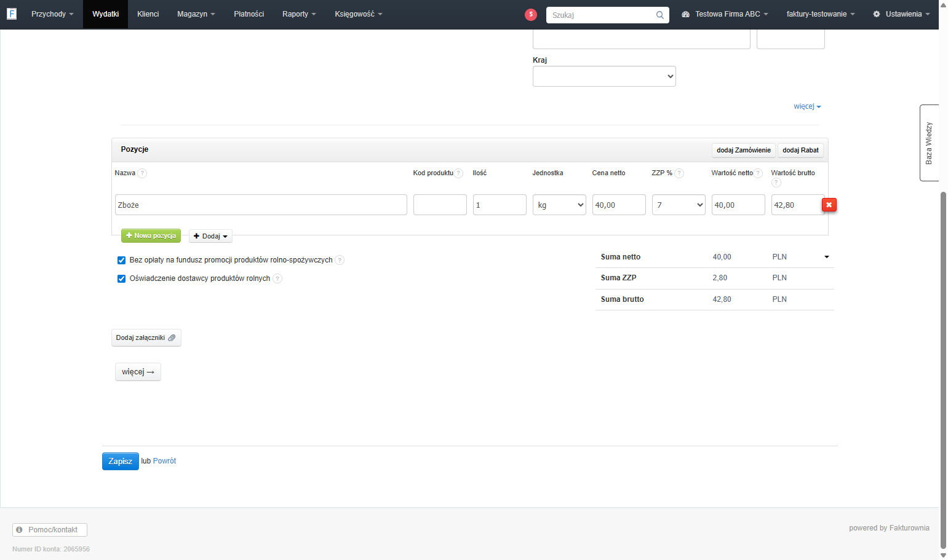Go to the Wydatki tab

coord(105,14)
